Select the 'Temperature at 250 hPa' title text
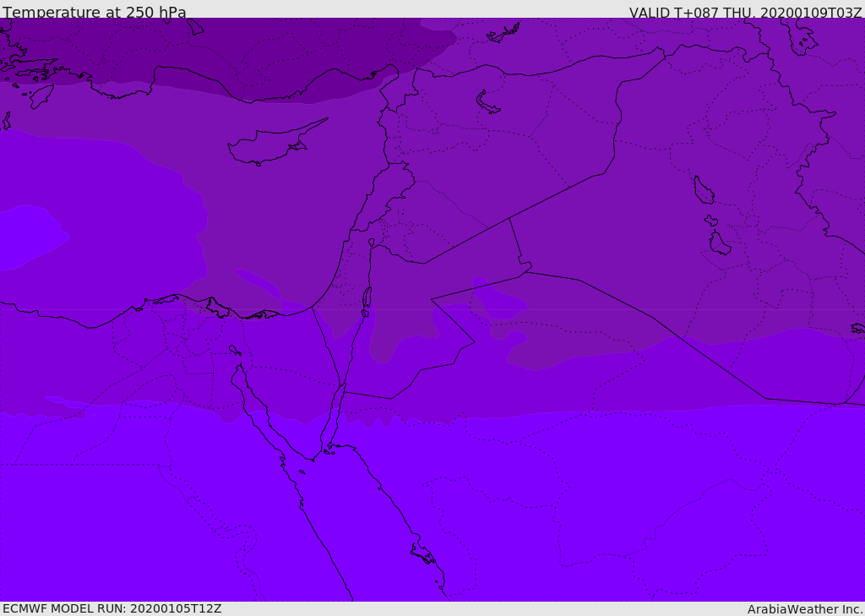The image size is (865, 616). tap(95, 12)
